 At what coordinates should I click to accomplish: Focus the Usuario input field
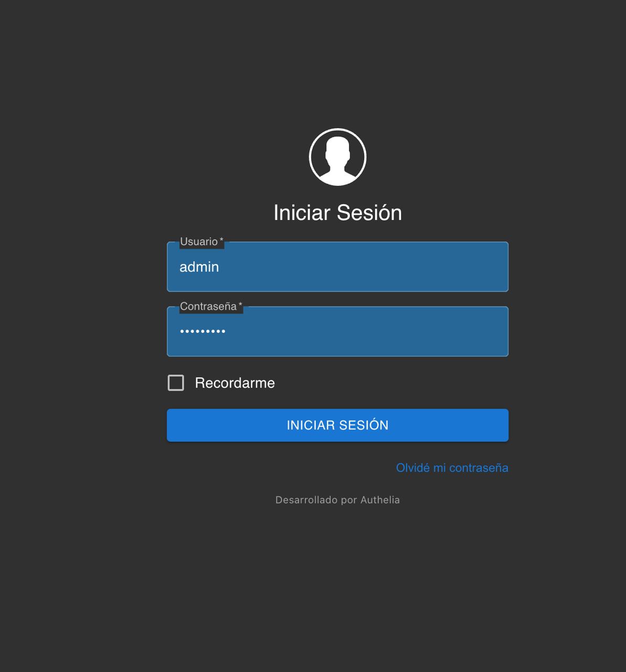pos(337,267)
